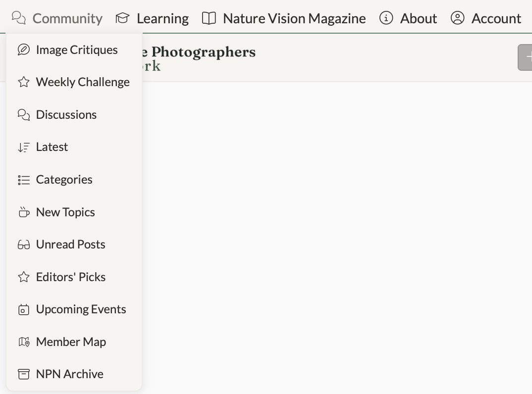Click the Nature Photographers Network site logo

pyautogui.click(x=198, y=58)
